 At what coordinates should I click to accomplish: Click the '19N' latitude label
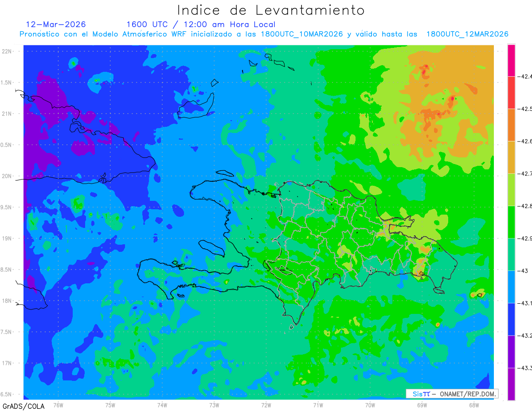pyautogui.click(x=6, y=238)
